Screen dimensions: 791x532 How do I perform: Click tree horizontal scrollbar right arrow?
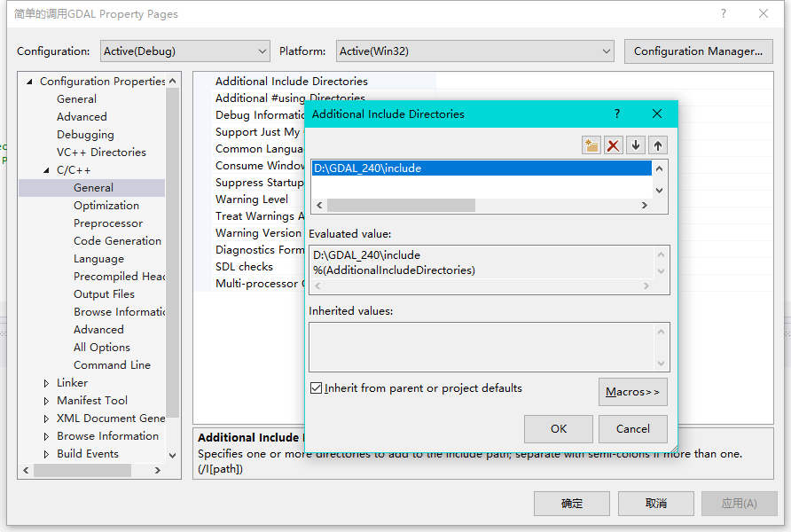tap(157, 470)
